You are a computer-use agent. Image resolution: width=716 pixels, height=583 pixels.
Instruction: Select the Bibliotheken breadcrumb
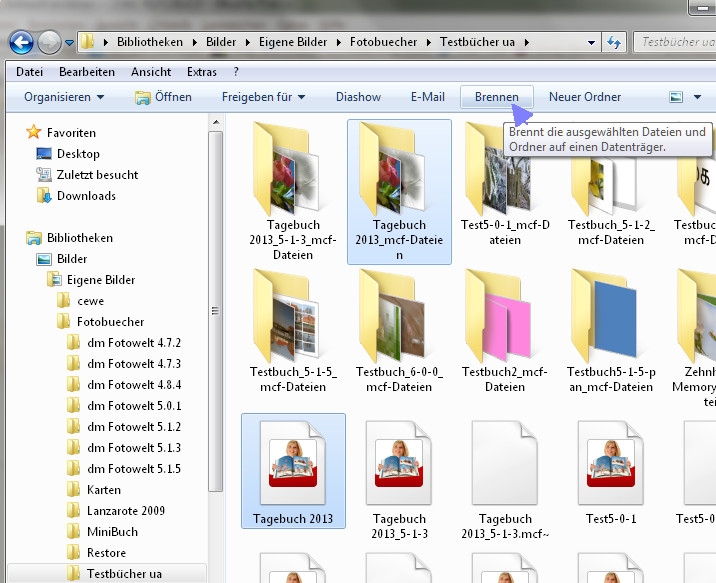click(x=150, y=42)
